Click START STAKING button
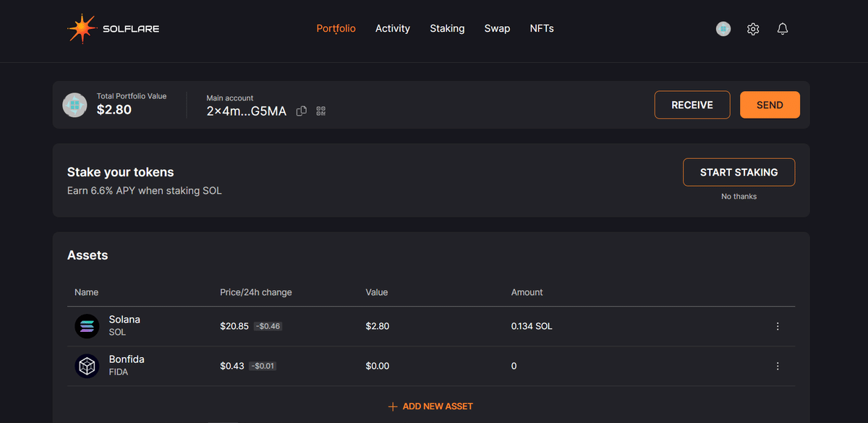Image resolution: width=868 pixels, height=423 pixels. coord(739,172)
